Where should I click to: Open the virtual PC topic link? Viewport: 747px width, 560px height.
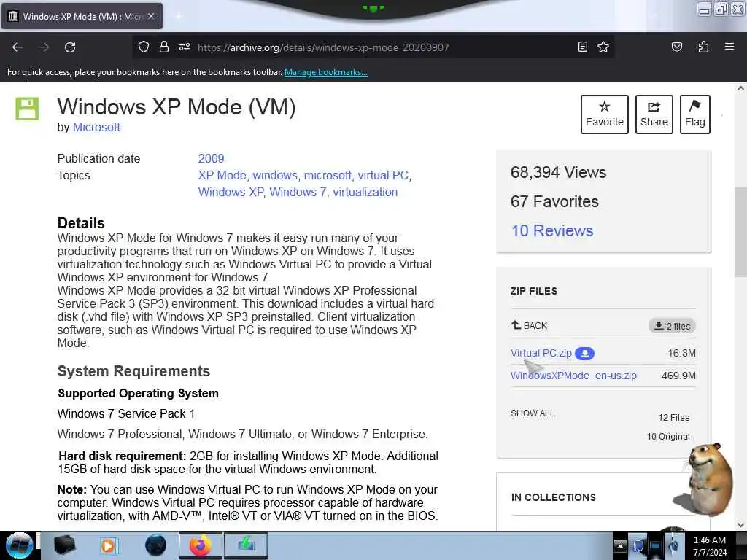tap(383, 175)
